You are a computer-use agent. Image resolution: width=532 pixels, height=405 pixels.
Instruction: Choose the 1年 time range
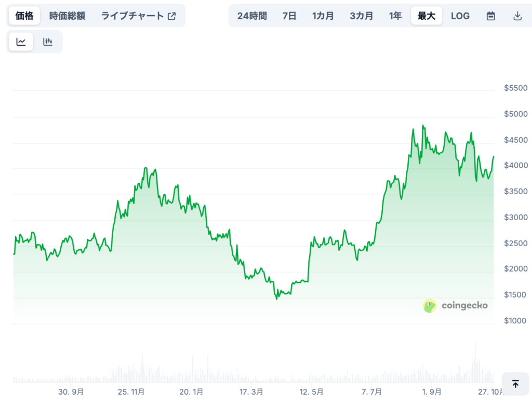coord(395,16)
